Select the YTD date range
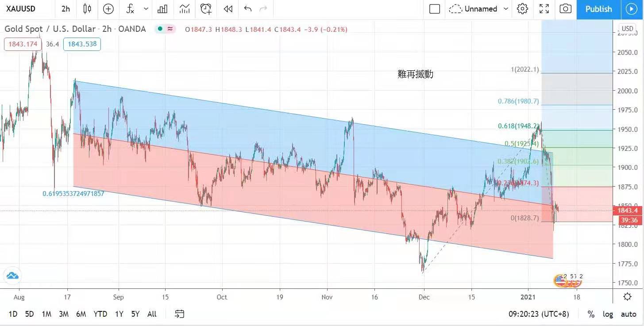The width and height of the screenshot is (644, 326). click(x=100, y=314)
